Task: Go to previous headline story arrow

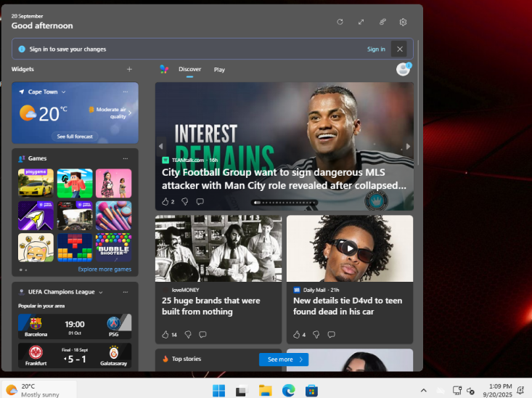Action: pyautogui.click(x=161, y=147)
